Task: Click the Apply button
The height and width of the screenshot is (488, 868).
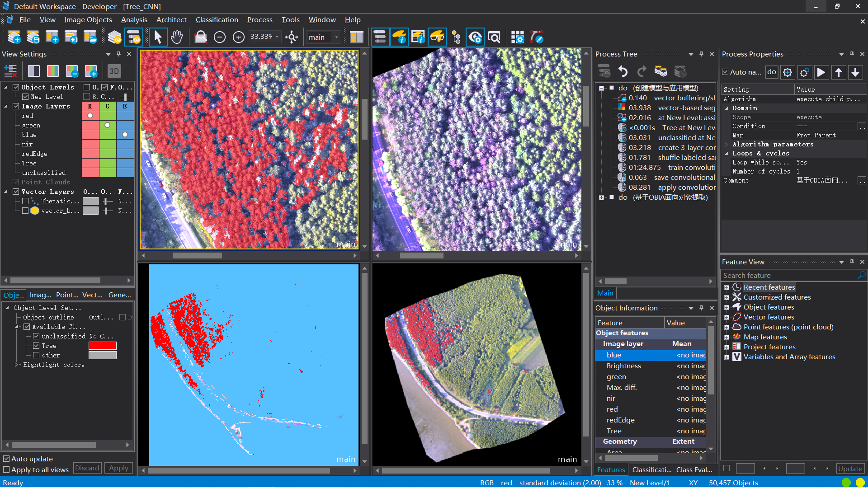Action: (118, 468)
